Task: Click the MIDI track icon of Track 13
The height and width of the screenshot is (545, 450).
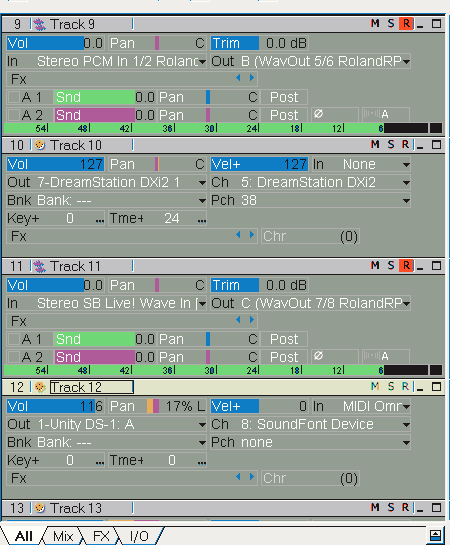Action: pyautogui.click(x=40, y=508)
